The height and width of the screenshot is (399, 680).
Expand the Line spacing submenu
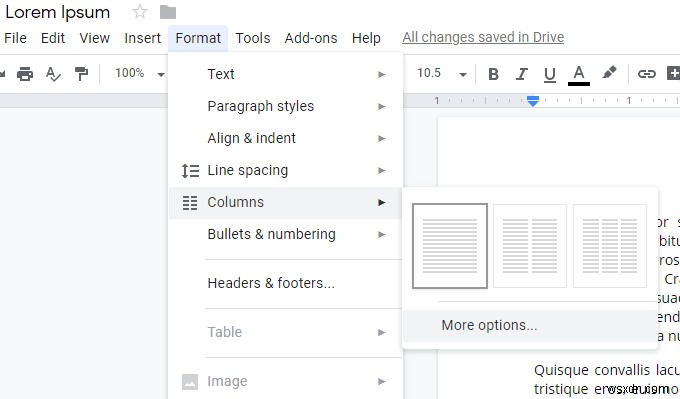[285, 170]
